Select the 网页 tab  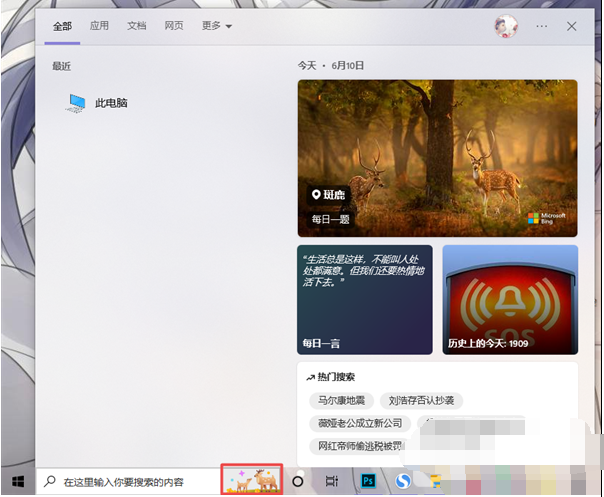174,26
